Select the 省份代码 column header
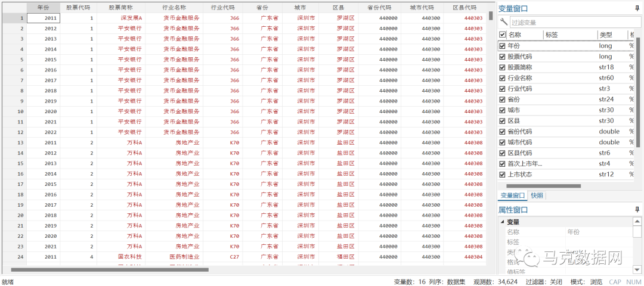This screenshot has height=286, width=644. point(379,8)
